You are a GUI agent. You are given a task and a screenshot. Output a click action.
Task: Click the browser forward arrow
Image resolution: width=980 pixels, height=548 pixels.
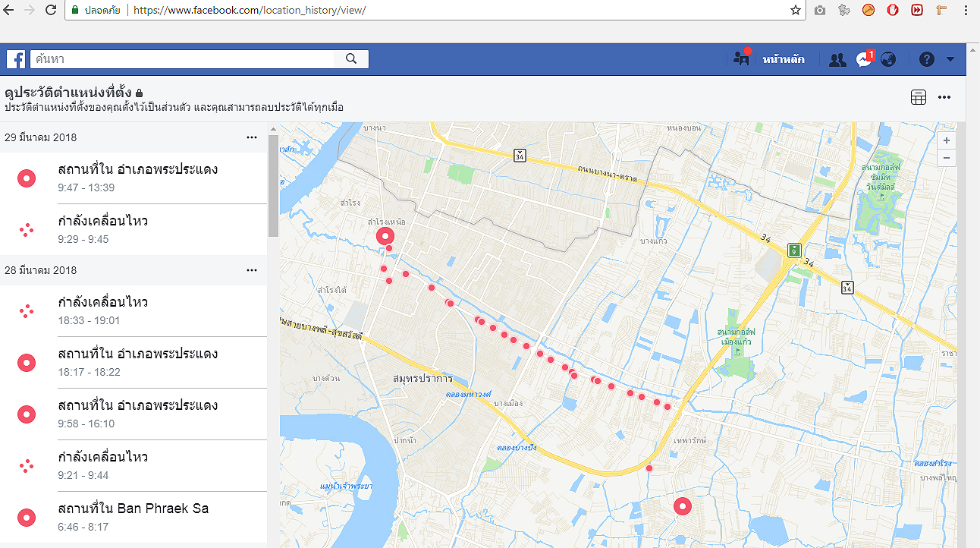(30, 10)
